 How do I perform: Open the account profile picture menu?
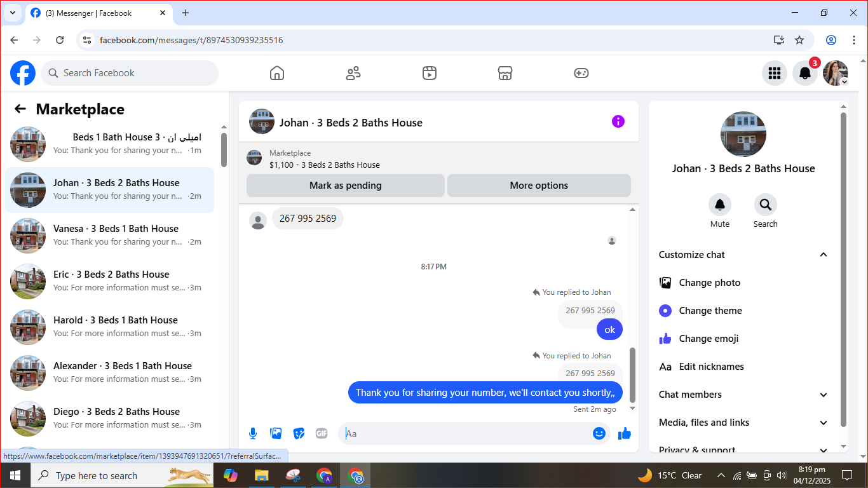click(x=836, y=73)
